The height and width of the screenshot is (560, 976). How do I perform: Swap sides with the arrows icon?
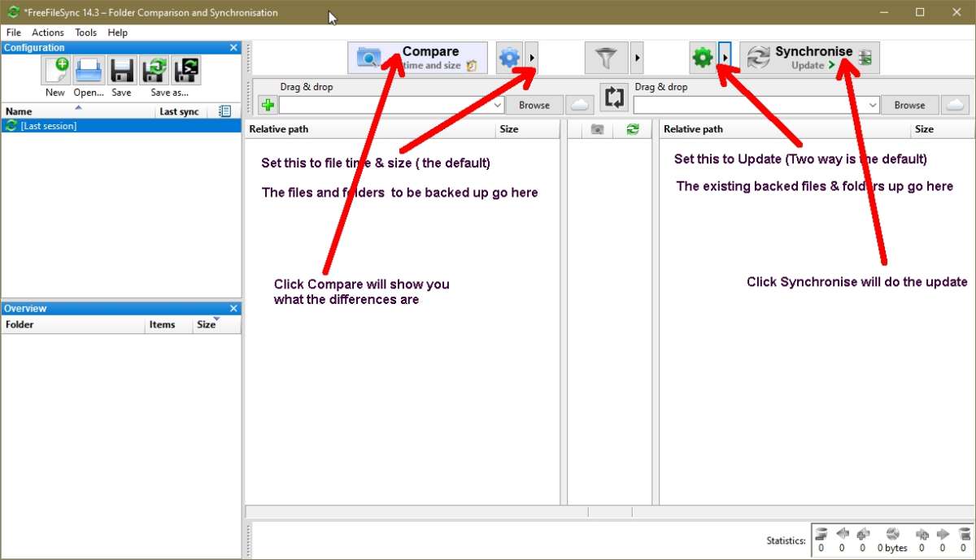pos(614,98)
